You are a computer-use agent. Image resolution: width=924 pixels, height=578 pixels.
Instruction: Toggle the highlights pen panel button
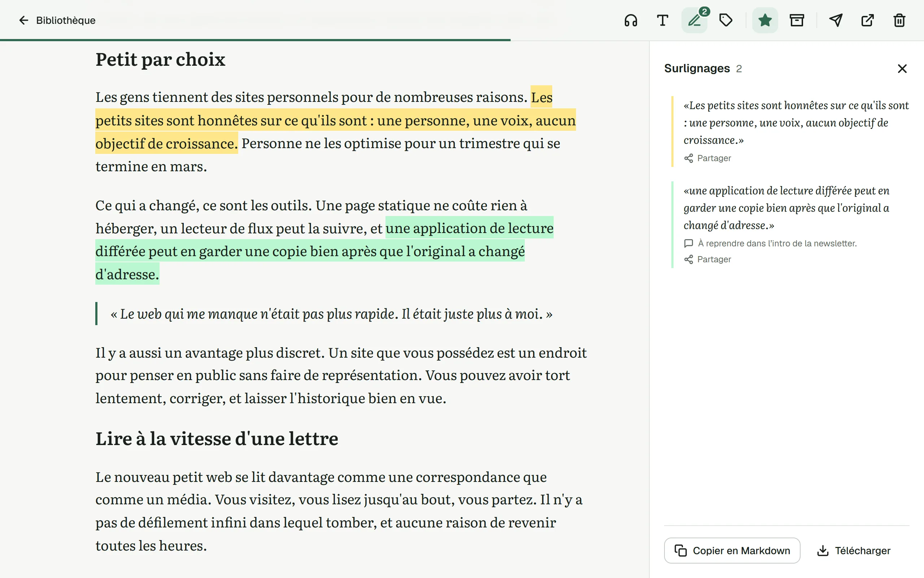point(694,20)
